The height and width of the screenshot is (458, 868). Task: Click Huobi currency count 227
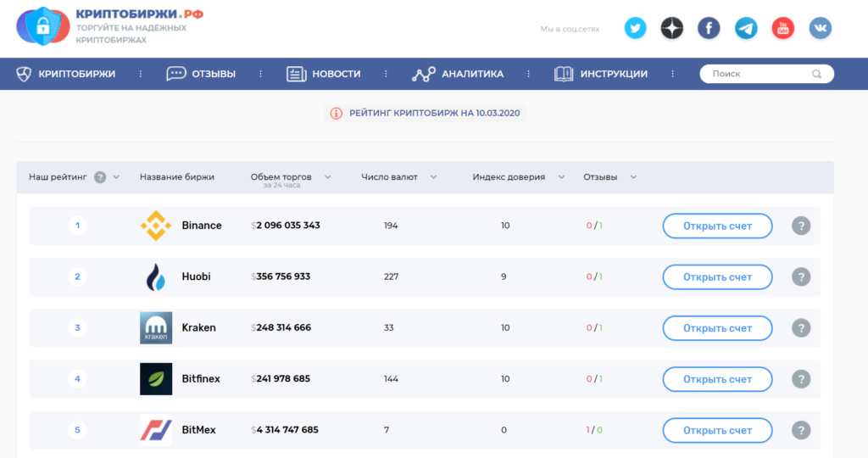pyautogui.click(x=391, y=276)
